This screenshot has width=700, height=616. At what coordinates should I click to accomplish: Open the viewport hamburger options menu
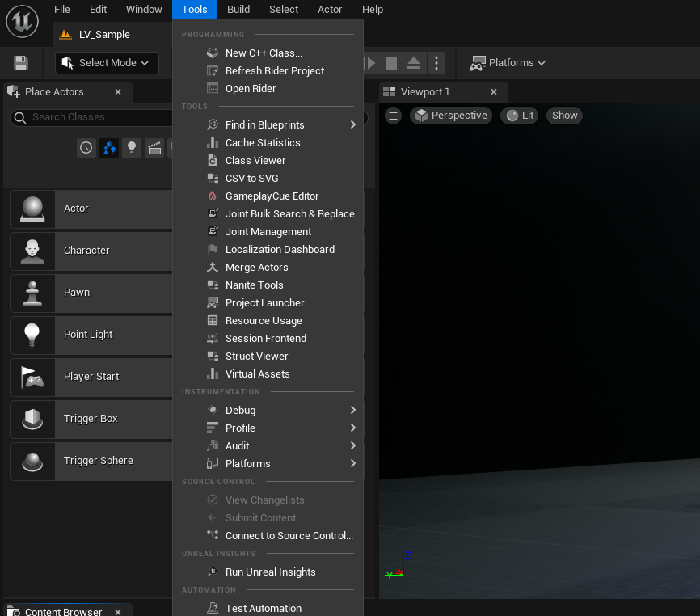point(394,116)
